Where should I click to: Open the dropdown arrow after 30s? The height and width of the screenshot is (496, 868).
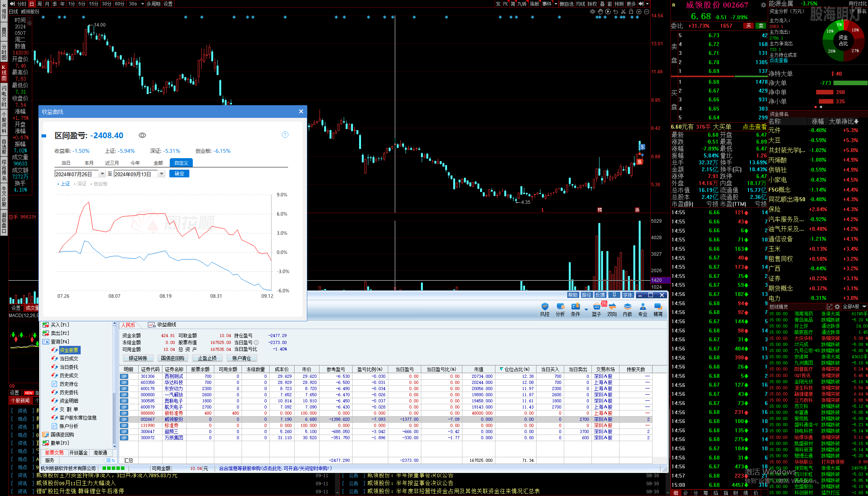coord(142,4)
